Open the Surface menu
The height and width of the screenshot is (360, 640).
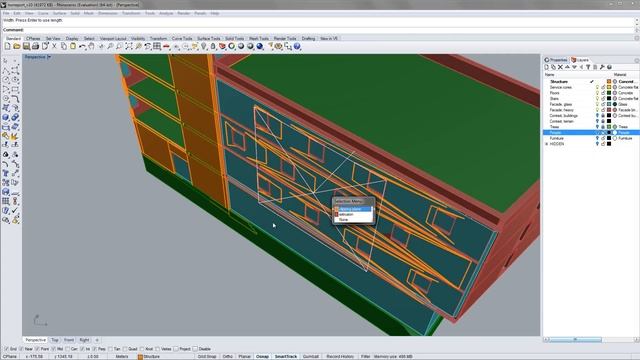[59, 13]
